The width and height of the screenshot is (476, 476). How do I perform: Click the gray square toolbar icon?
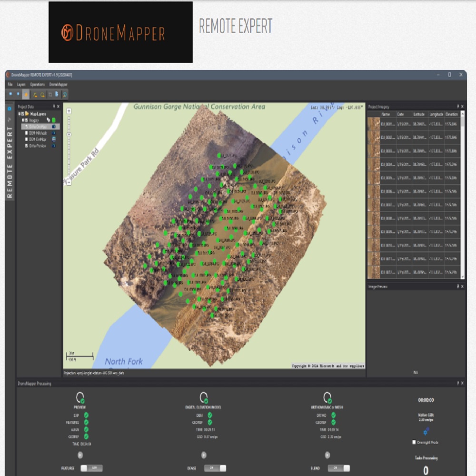[x=50, y=95]
